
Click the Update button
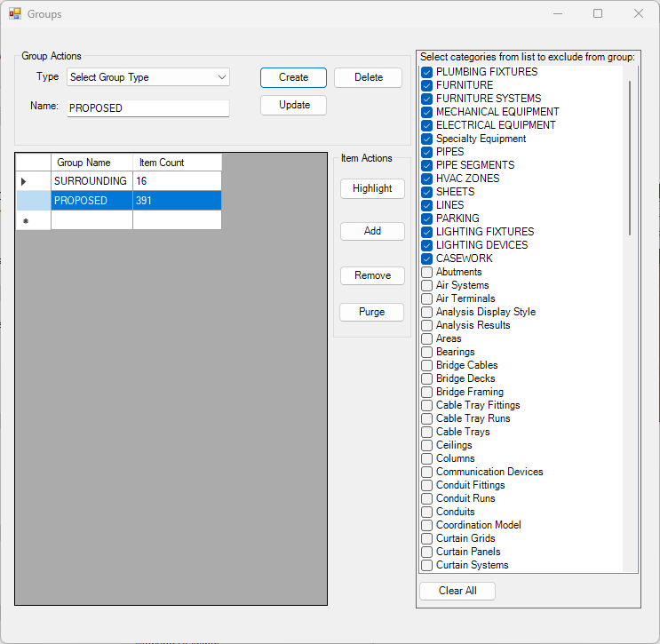(293, 105)
